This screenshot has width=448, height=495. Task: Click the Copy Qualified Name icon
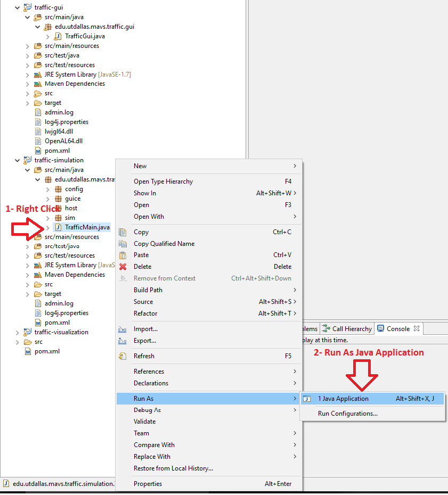click(x=123, y=244)
